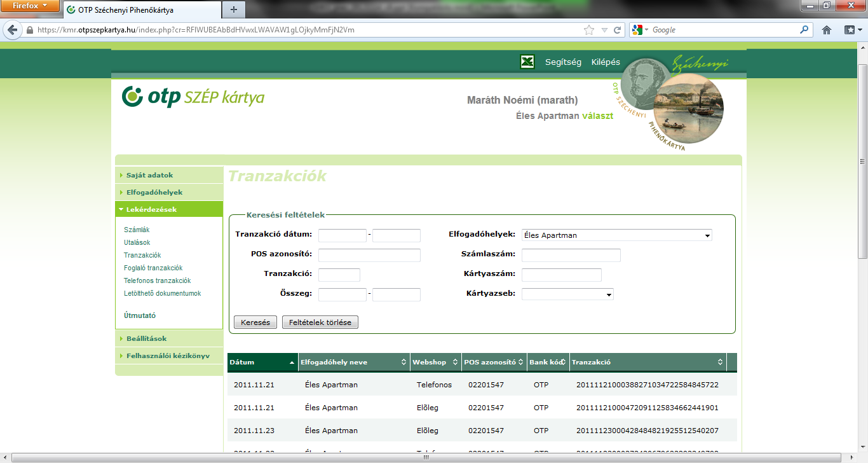The image size is (868, 463).
Task: Click the Excel export icon
Action: click(527, 62)
